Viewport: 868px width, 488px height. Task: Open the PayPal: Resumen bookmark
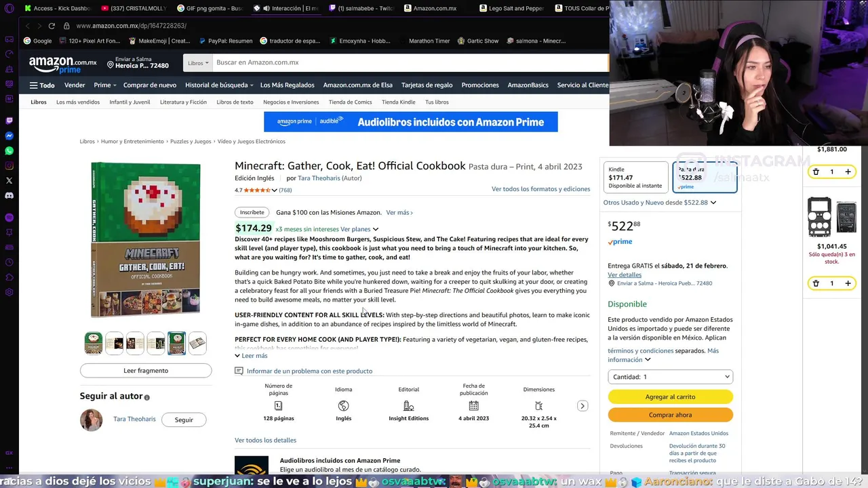[x=225, y=41]
